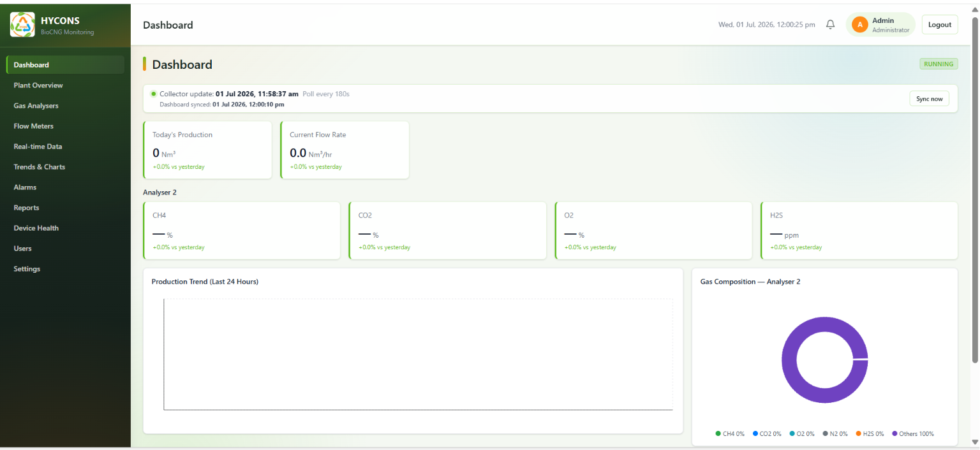The height and width of the screenshot is (450, 980).
Task: Toggle CH4 0% legend swatch
Action: coord(719,433)
